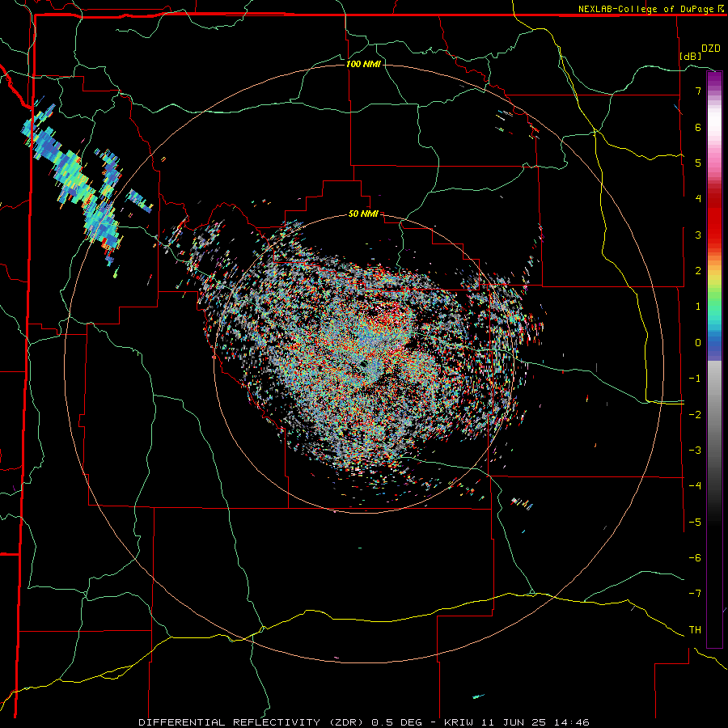Image resolution: width=728 pixels, height=728 pixels.
Task: Select the 6 dB tick label
Action: 698,127
